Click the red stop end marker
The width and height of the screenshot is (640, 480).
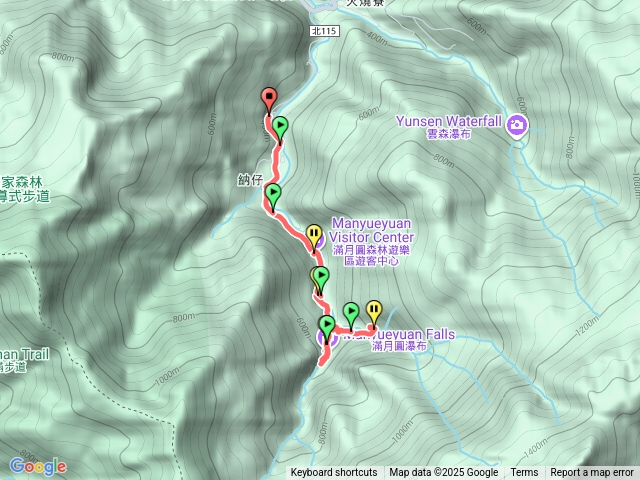[269, 99]
